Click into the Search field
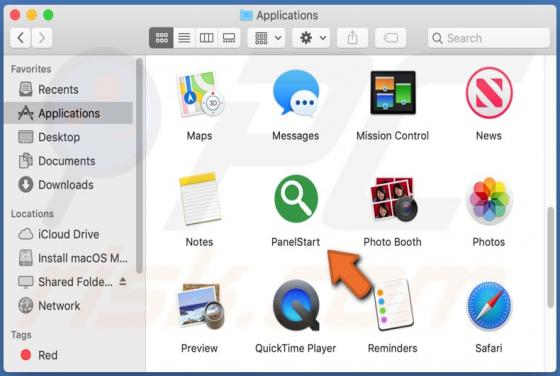 pos(489,38)
